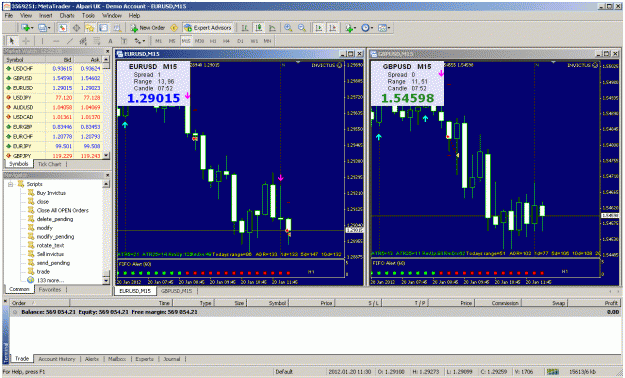Select the Text (A) tool
Image resolution: width=625 pixels, height=378 pixels.
(x=110, y=41)
